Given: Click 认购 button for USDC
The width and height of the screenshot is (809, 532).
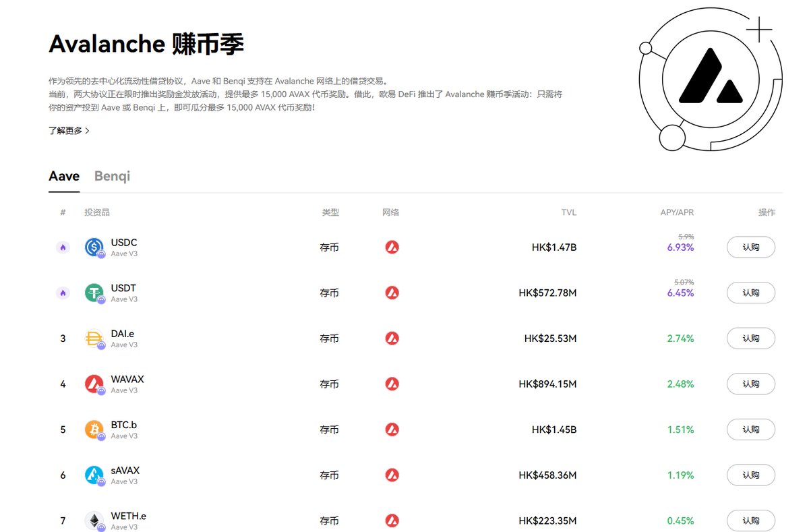Looking at the screenshot, I should click(x=751, y=247).
